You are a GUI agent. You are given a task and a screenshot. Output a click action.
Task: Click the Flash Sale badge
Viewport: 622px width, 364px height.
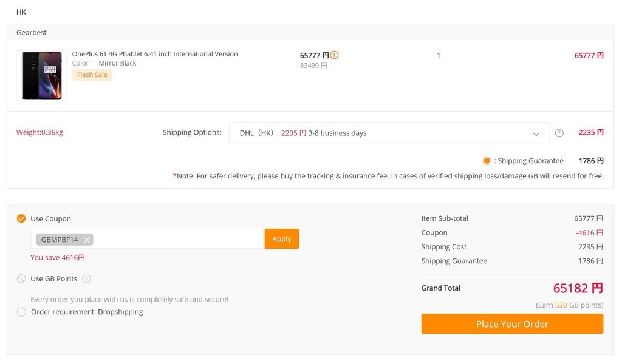coord(92,75)
